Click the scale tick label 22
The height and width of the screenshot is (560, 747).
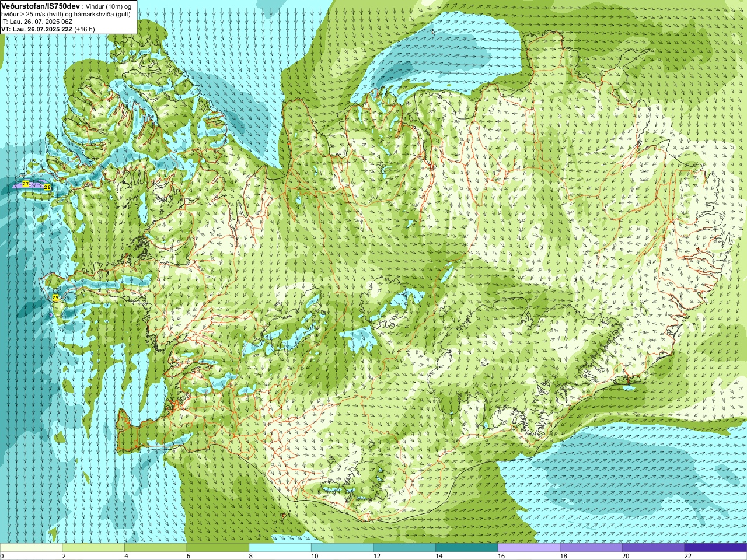click(688, 556)
